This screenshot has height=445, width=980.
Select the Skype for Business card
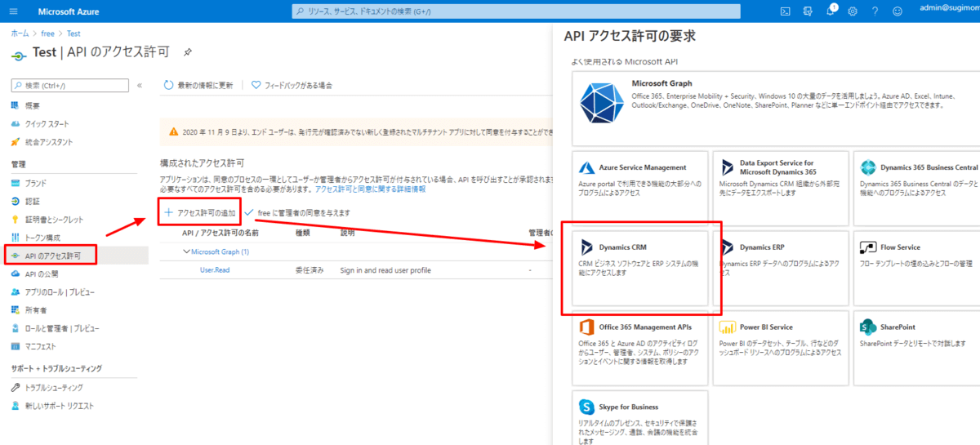click(640, 418)
